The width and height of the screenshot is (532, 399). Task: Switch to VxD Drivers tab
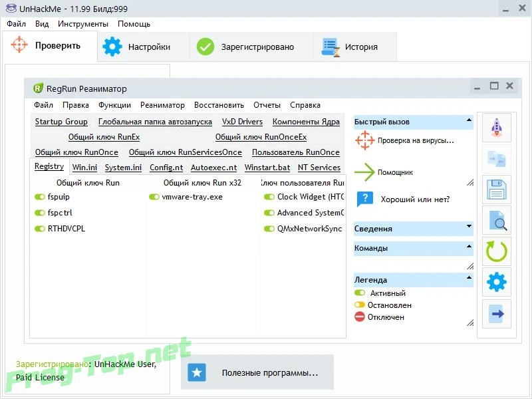coord(242,122)
